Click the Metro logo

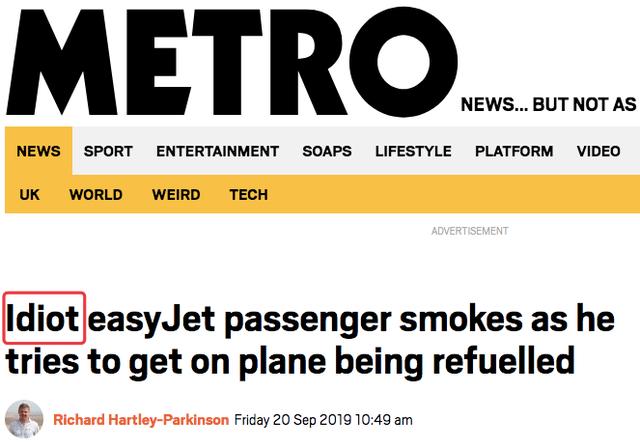click(232, 60)
